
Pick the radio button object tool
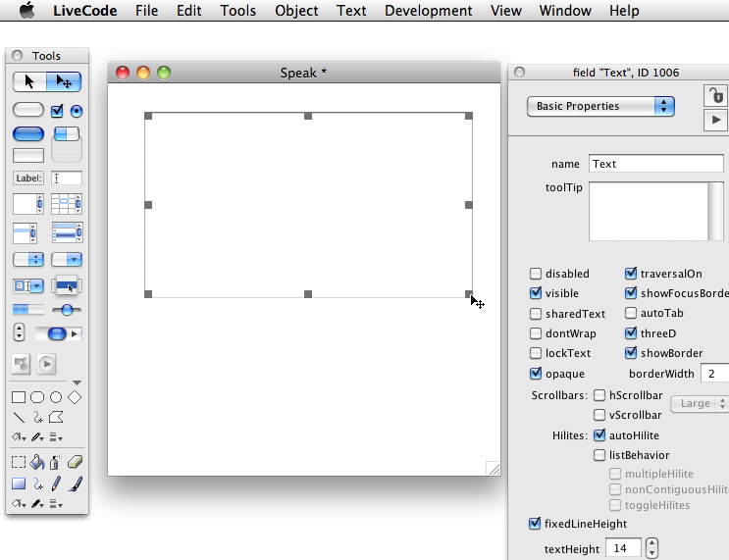coord(77,111)
